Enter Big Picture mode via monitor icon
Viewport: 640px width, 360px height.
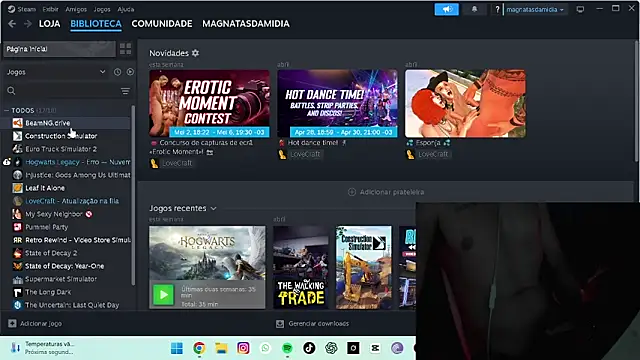580,9
